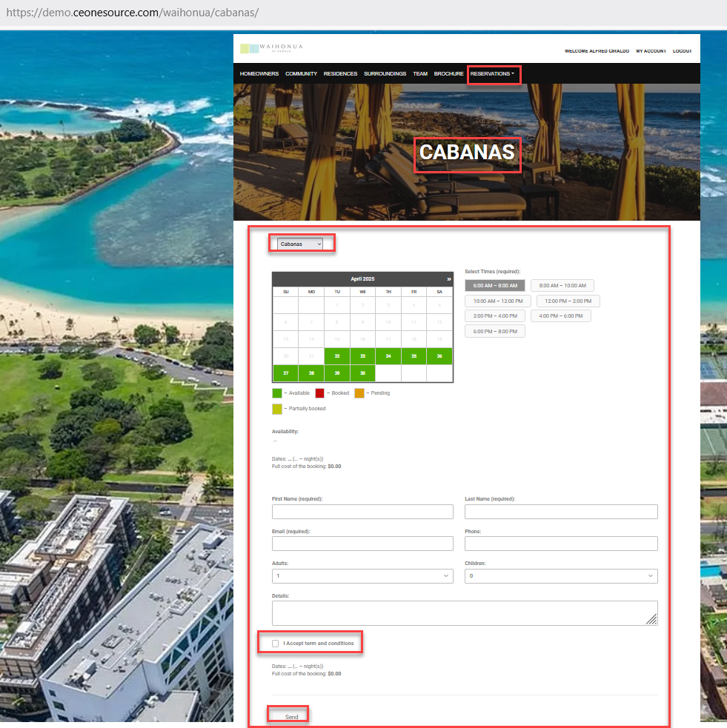This screenshot has width=727, height=728.
Task: Open the Homeowners menu item
Action: click(x=259, y=74)
